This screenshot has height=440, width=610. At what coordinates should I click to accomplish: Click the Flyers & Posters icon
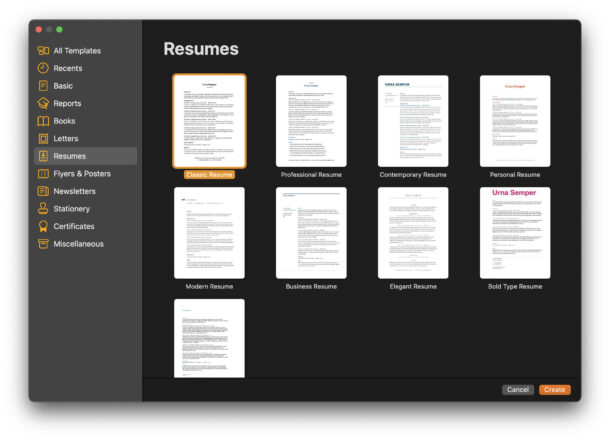pyautogui.click(x=43, y=174)
